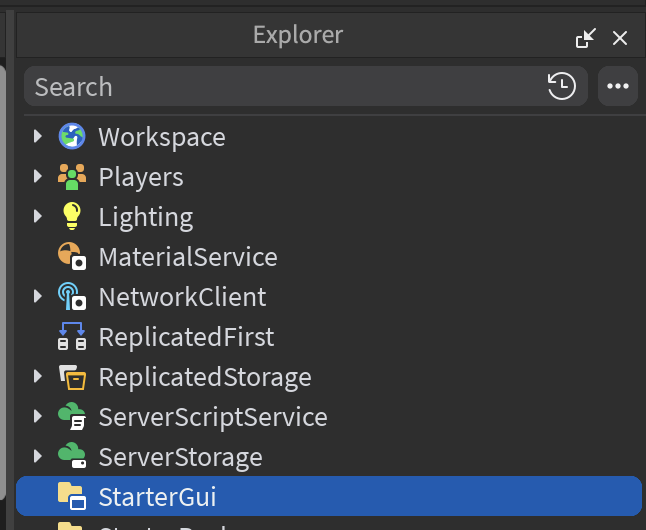This screenshot has height=530, width=646.
Task: Click the ServerStorage cloud icon
Action: 72,457
